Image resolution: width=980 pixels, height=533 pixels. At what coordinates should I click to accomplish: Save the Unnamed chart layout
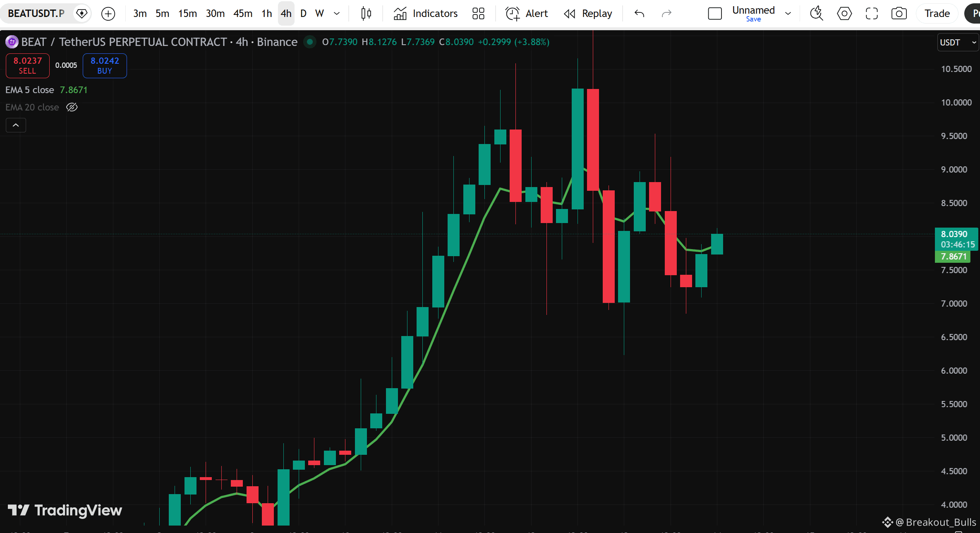pyautogui.click(x=753, y=19)
